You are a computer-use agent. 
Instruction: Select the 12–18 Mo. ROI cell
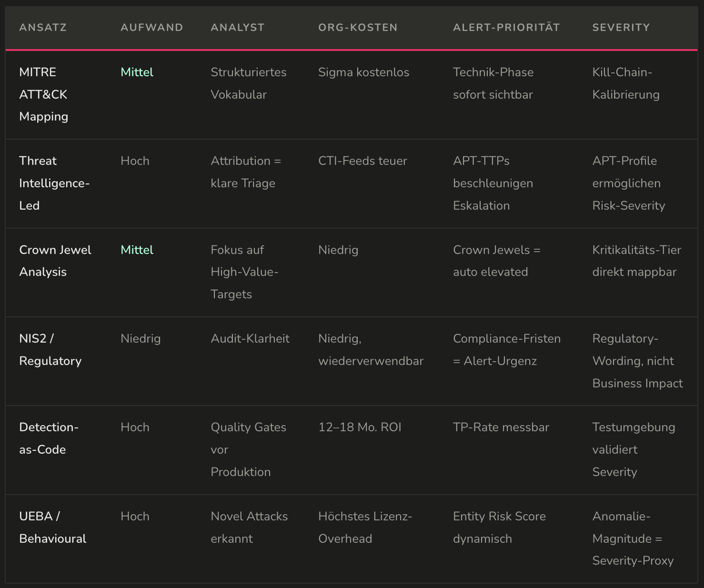(360, 427)
